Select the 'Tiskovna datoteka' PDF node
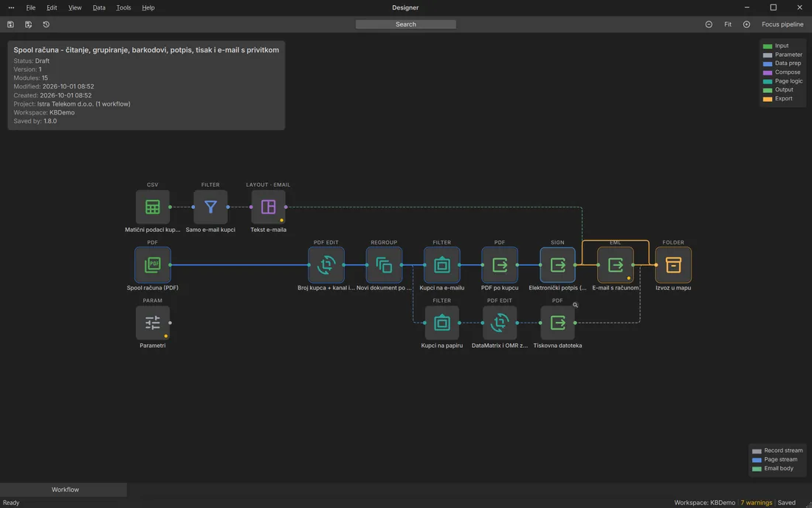This screenshot has height=508, width=812. [557, 323]
